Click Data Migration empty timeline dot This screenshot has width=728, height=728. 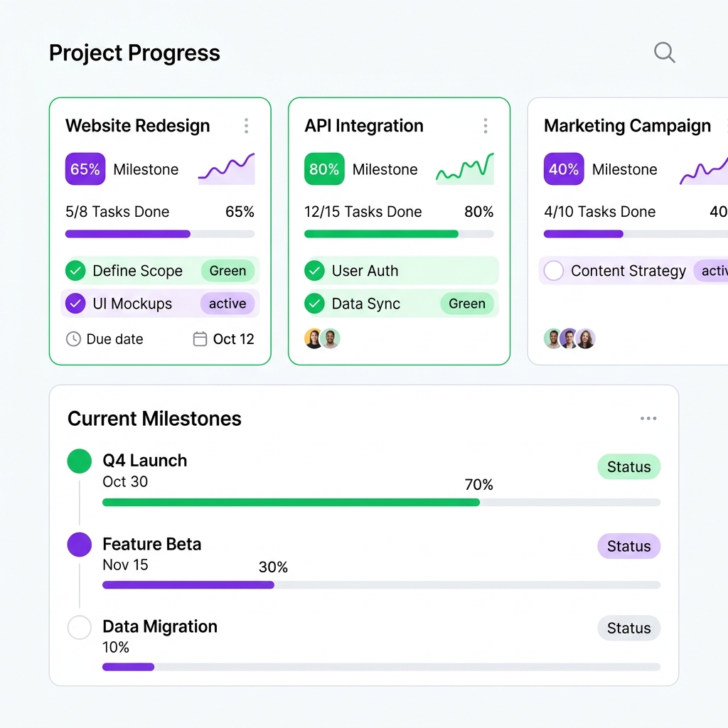coord(80,628)
